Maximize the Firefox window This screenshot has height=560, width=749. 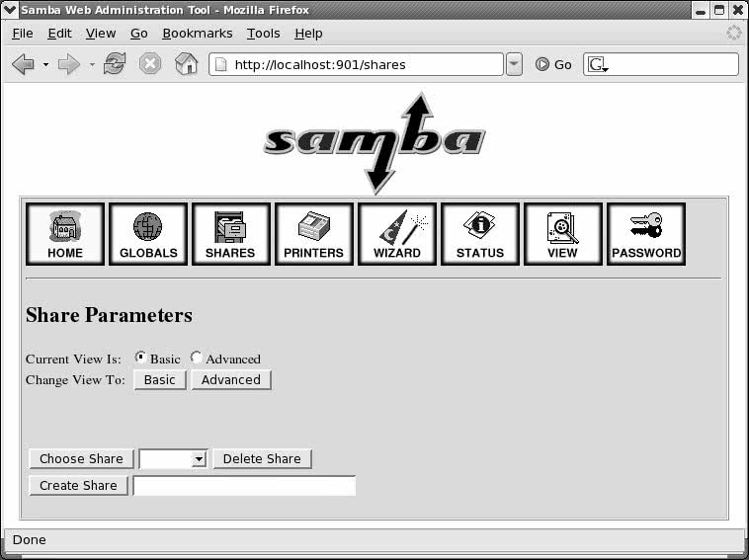click(x=719, y=10)
